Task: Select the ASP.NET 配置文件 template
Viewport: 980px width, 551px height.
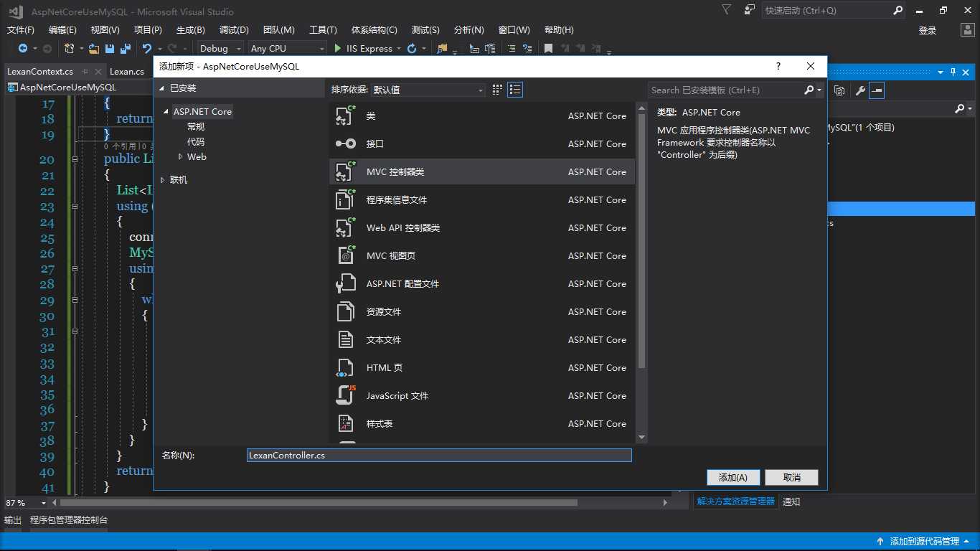Action: tap(482, 284)
